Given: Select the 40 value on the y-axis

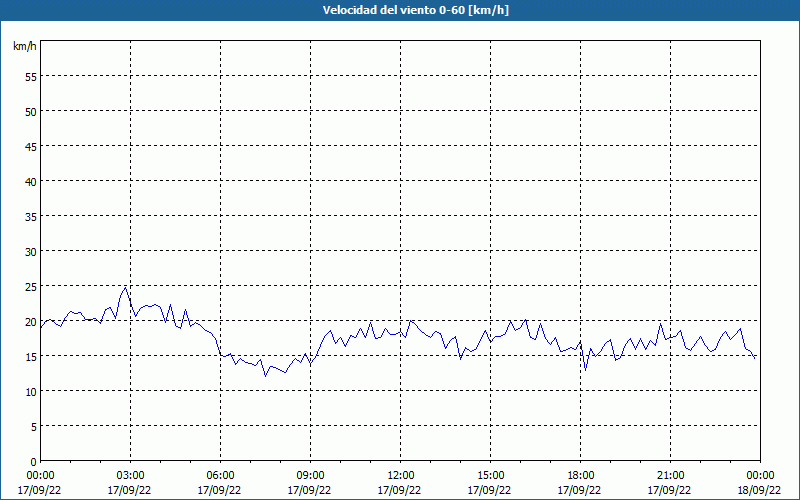Looking at the screenshot, I should (x=31, y=182).
